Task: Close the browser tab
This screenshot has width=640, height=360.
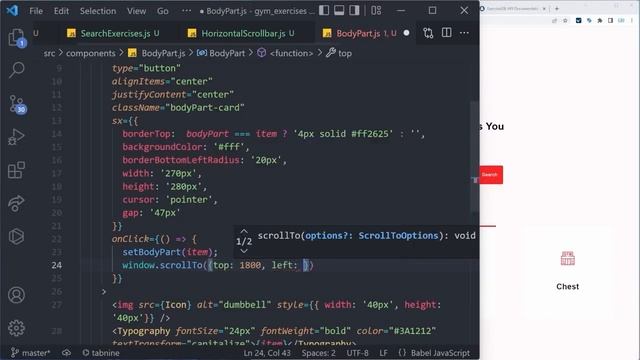Action: pyautogui.click(x=544, y=9)
